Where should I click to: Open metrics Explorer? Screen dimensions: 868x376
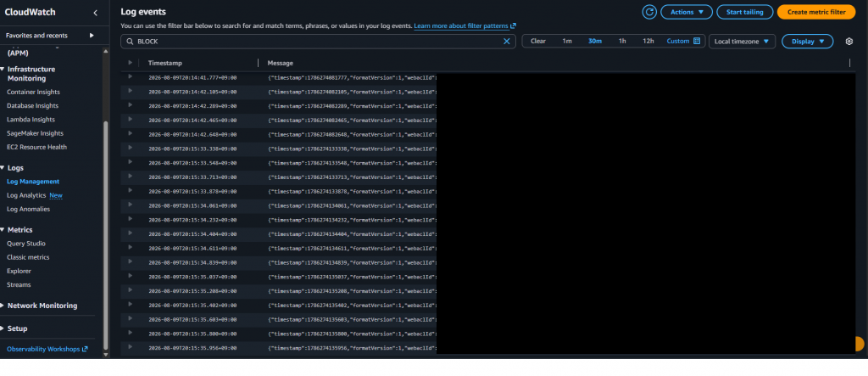pyautogui.click(x=19, y=272)
